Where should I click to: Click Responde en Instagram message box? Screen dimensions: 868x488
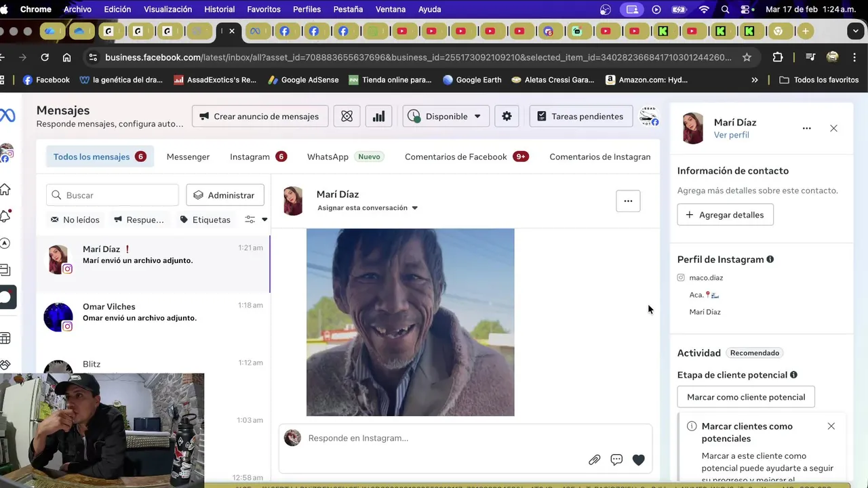pos(465,438)
